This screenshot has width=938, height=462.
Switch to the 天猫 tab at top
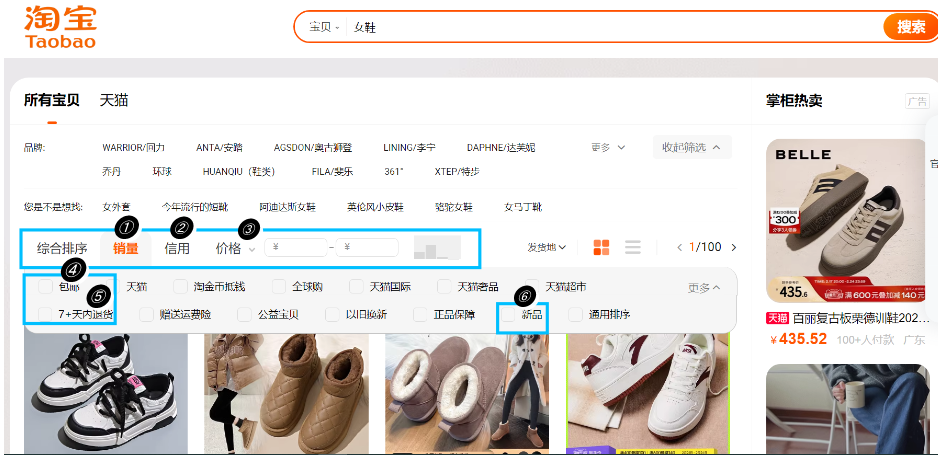114,100
